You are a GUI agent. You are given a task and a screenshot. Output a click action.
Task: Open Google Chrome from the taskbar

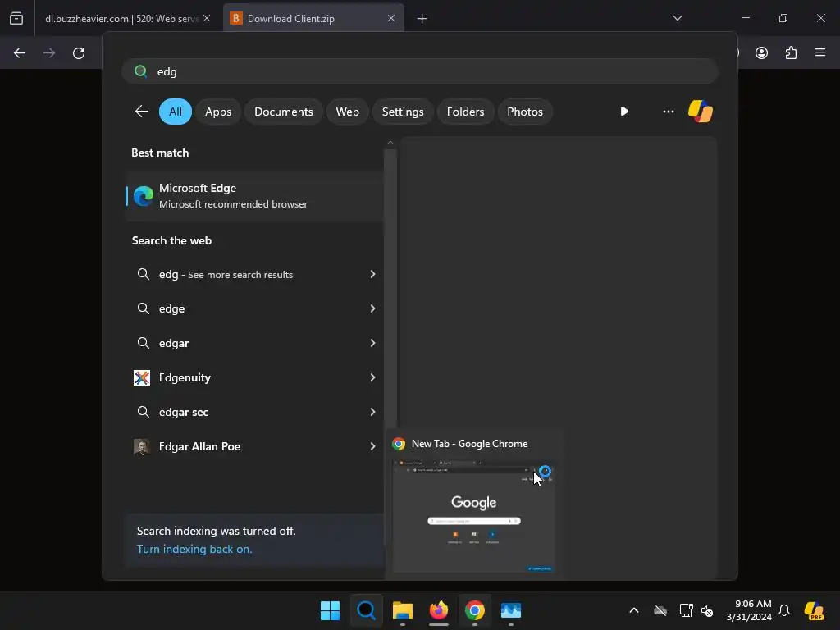(475, 610)
